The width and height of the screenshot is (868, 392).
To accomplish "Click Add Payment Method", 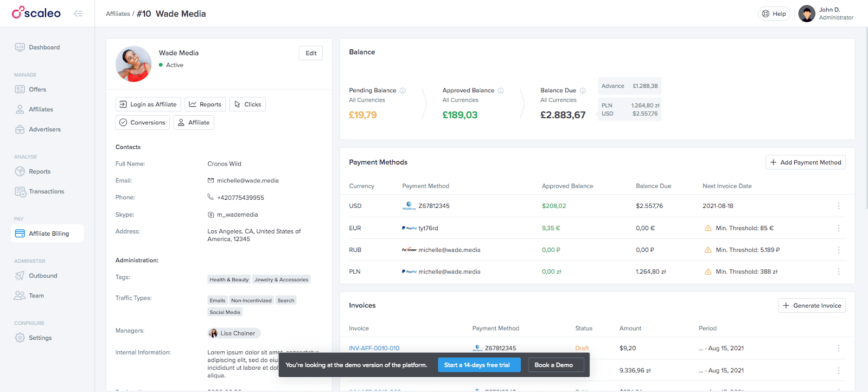I will pyautogui.click(x=805, y=162).
